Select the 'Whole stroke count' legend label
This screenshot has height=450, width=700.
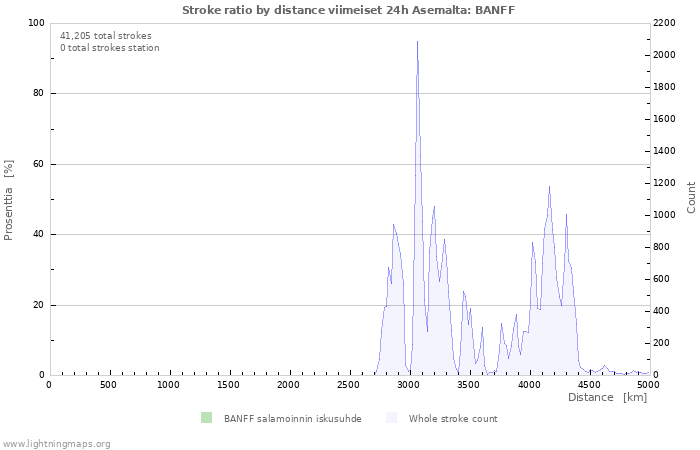453,419
